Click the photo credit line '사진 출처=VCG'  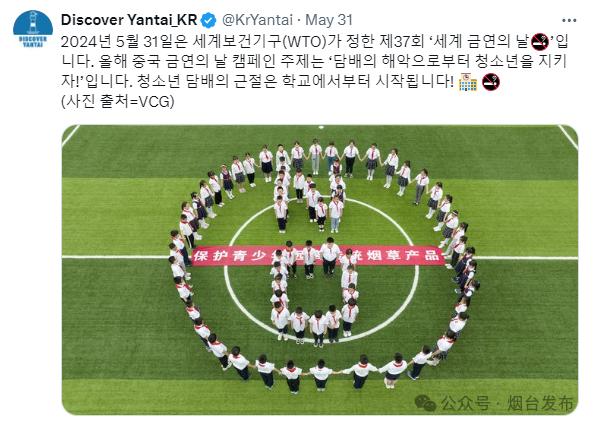coord(118,101)
